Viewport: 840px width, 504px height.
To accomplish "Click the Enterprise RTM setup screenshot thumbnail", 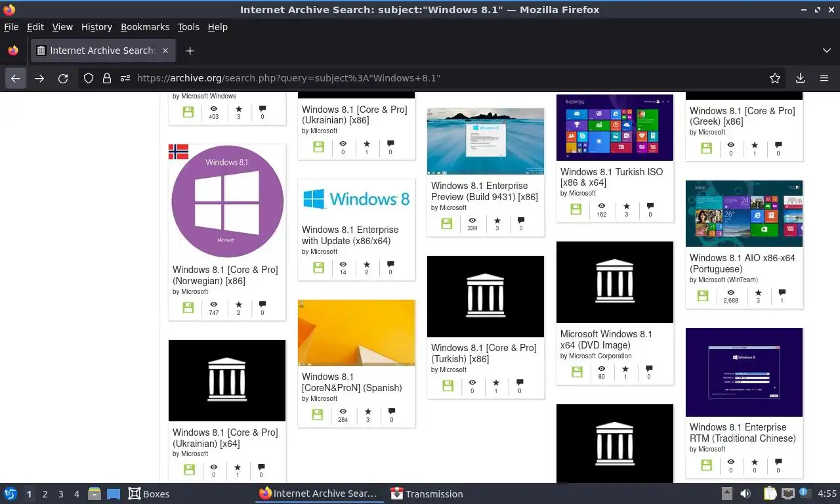I will click(x=744, y=372).
